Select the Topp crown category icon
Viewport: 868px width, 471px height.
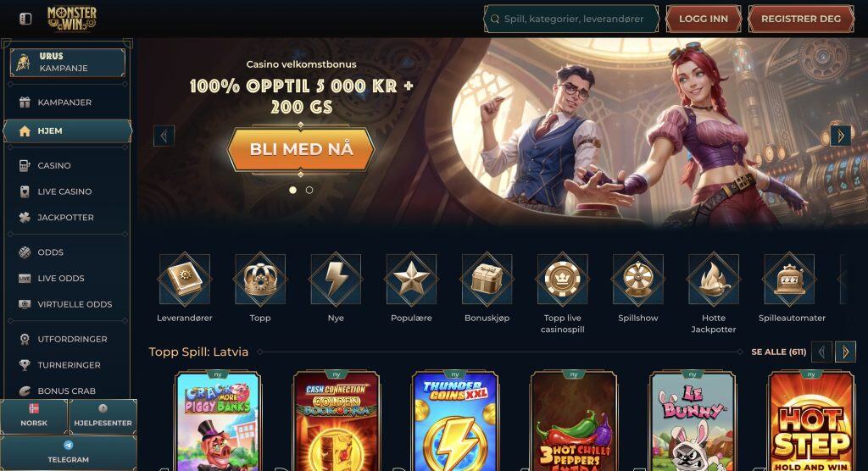pyautogui.click(x=260, y=279)
